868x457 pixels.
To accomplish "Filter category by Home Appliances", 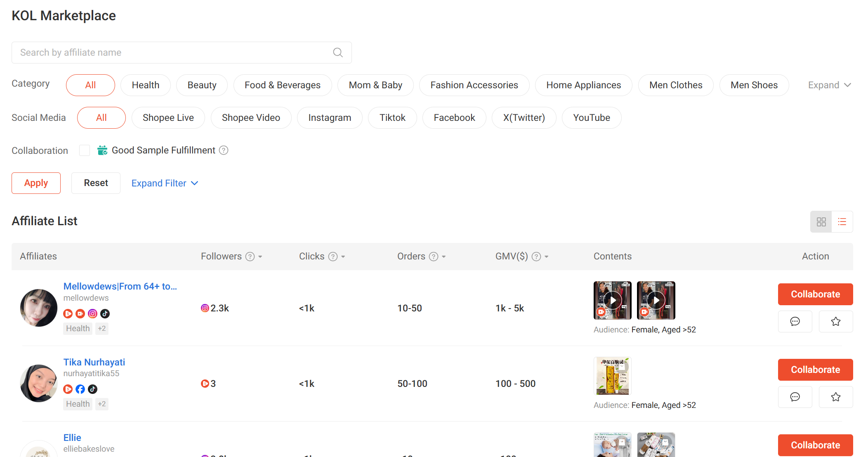I will click(x=584, y=85).
